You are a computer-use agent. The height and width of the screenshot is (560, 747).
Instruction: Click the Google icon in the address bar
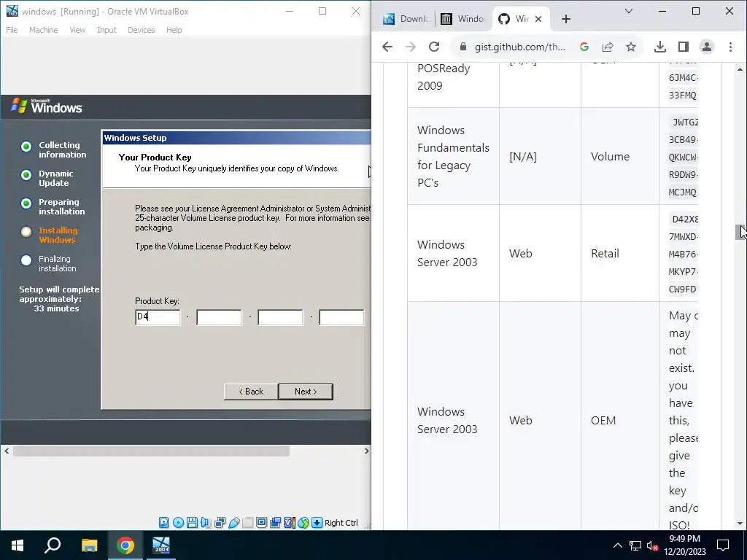[x=584, y=47]
